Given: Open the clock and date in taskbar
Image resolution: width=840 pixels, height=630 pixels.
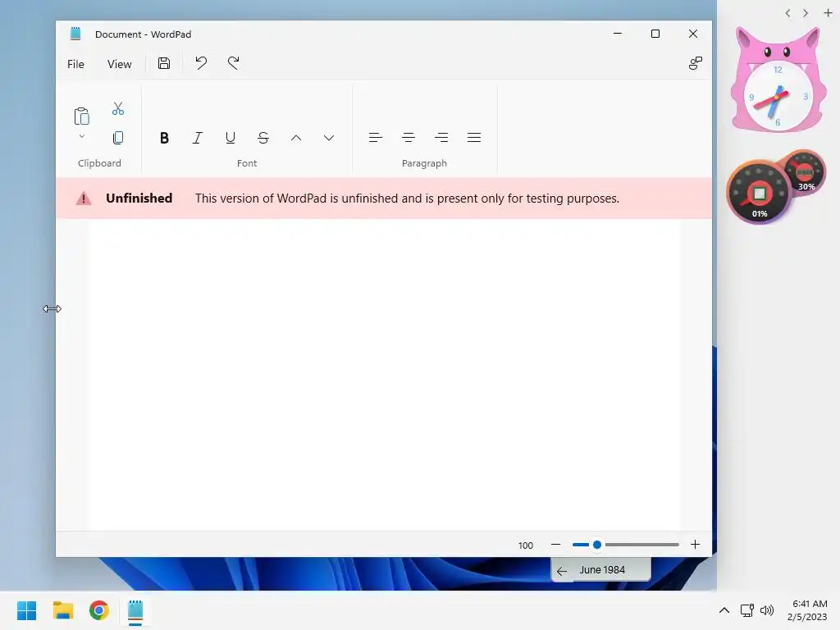Looking at the screenshot, I should coord(807,610).
